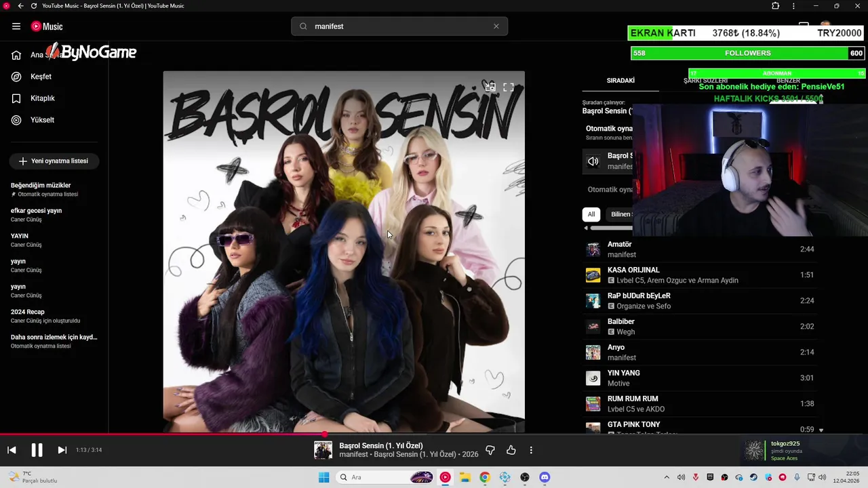Reload the page with refresh icon
The height and width of the screenshot is (488, 868).
pos(34,6)
